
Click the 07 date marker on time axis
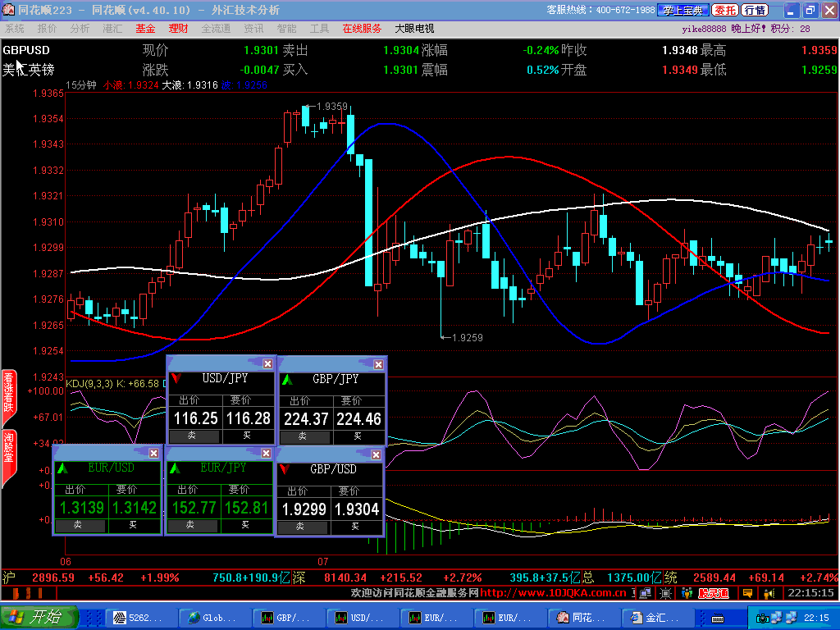coord(322,561)
